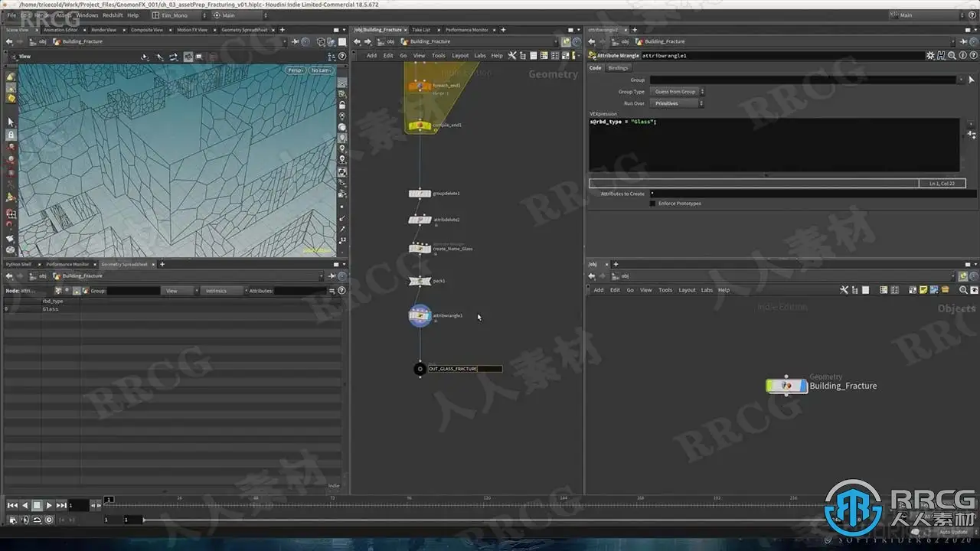Click the group selection arrow icon

[x=961, y=80]
